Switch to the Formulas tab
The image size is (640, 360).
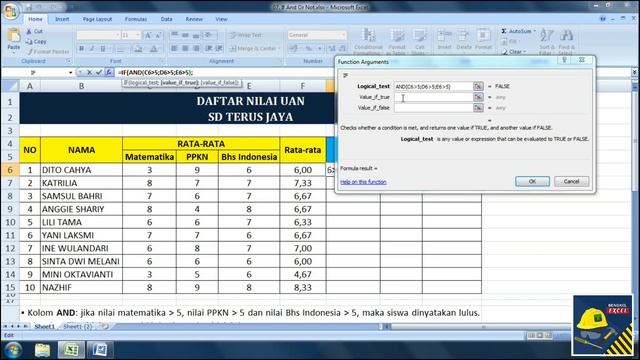[136, 19]
